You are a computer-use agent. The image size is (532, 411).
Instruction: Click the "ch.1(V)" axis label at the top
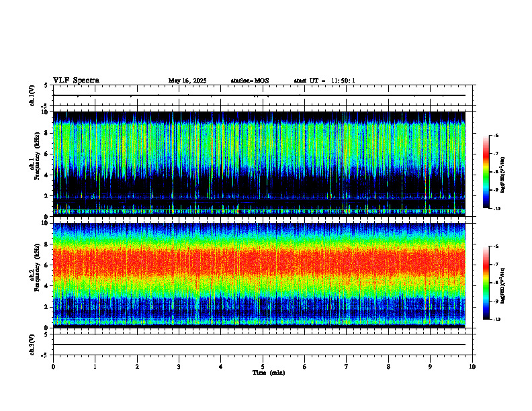coord(32,95)
